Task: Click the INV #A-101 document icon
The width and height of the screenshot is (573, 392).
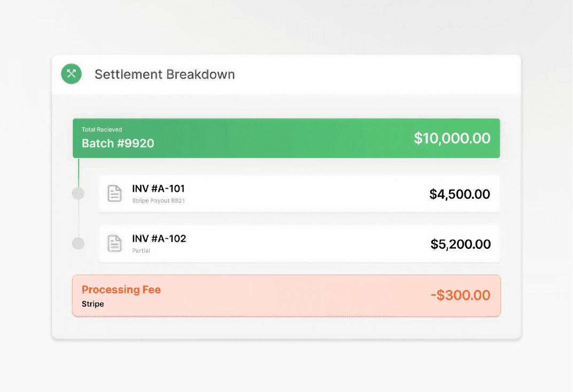Action: coord(114,193)
